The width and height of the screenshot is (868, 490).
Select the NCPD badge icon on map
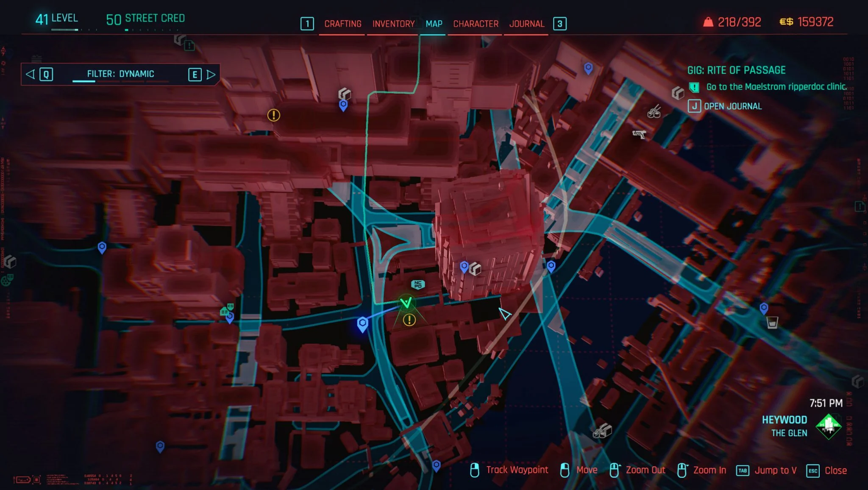(x=418, y=284)
